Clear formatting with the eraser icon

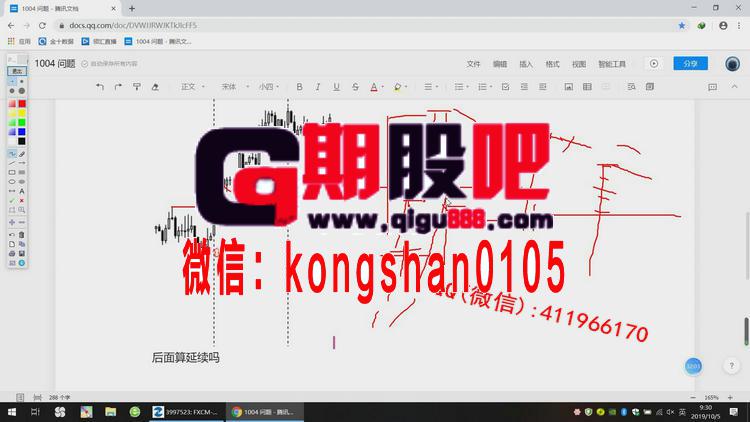[x=155, y=87]
